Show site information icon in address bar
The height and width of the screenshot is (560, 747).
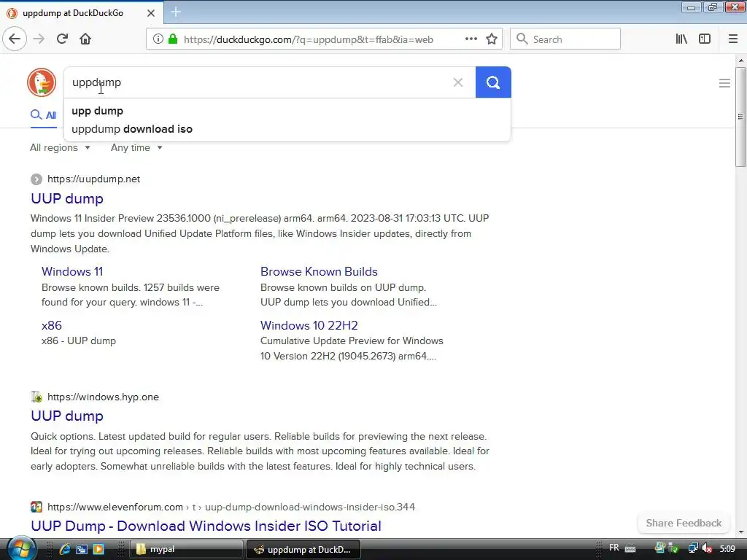(158, 39)
